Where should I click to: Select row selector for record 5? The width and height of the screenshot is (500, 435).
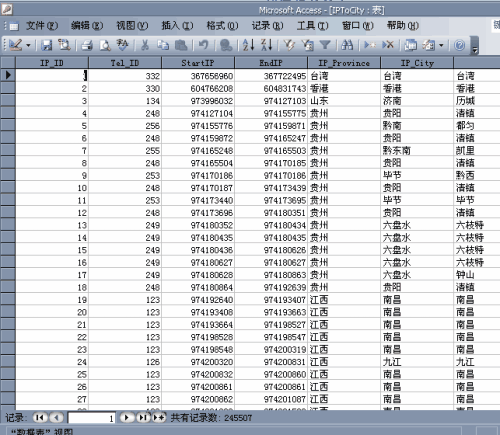pyautogui.click(x=8, y=126)
